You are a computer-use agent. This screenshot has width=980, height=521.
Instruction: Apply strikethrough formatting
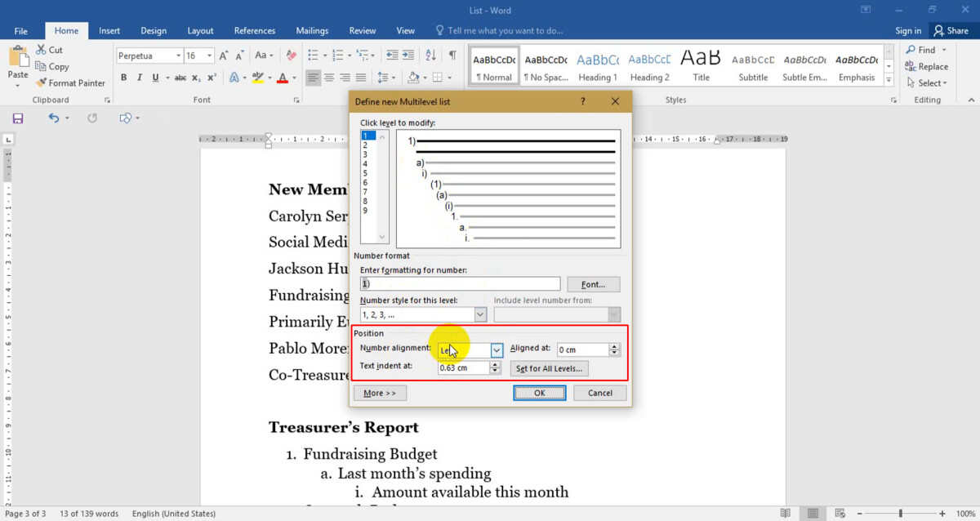(x=180, y=77)
